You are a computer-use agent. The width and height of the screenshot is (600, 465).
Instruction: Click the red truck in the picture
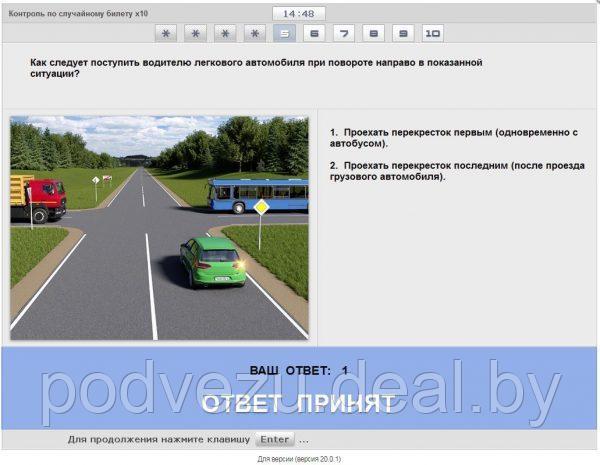(x=38, y=198)
